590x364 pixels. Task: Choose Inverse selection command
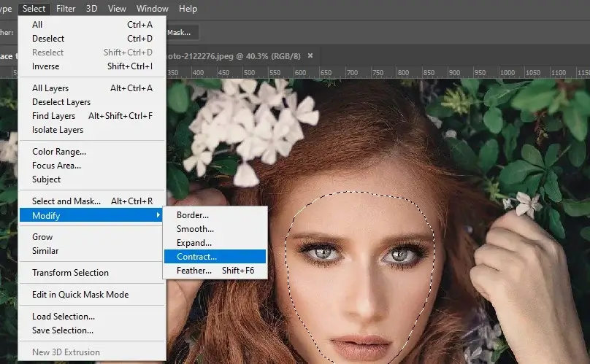[x=92, y=66]
